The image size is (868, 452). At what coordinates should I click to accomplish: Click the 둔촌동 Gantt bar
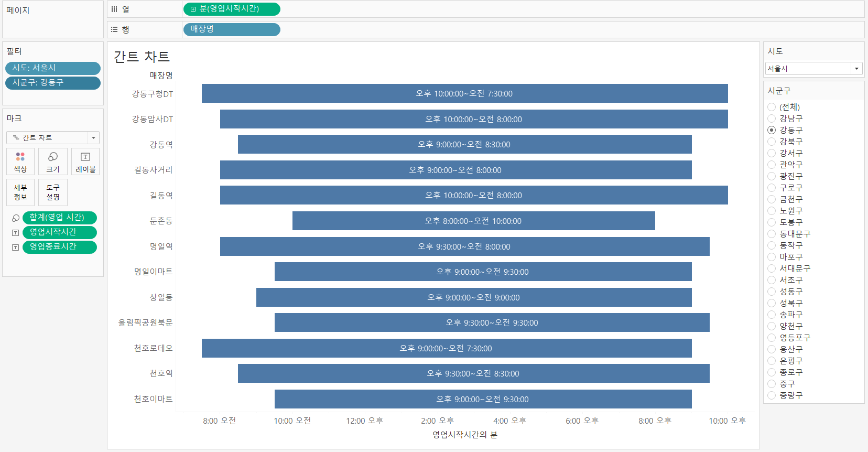(x=474, y=221)
